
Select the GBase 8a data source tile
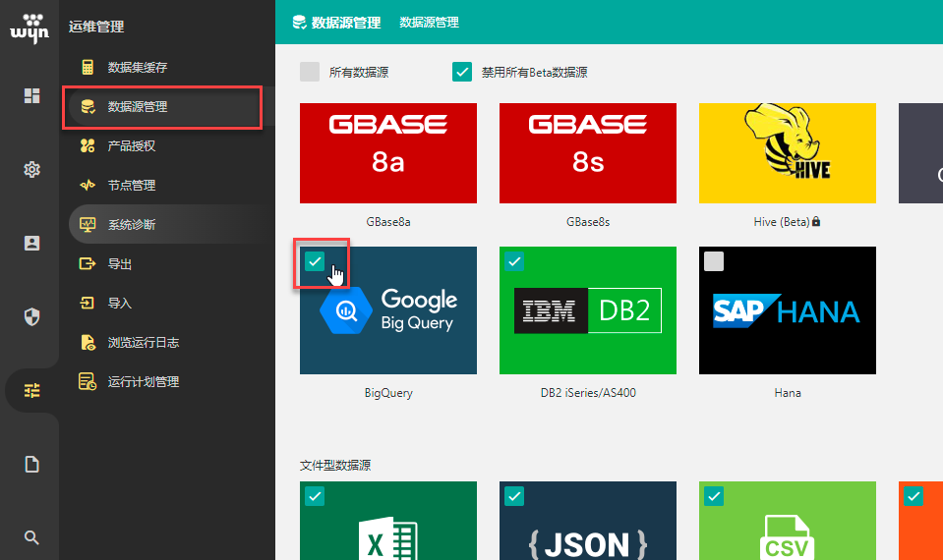click(x=388, y=153)
